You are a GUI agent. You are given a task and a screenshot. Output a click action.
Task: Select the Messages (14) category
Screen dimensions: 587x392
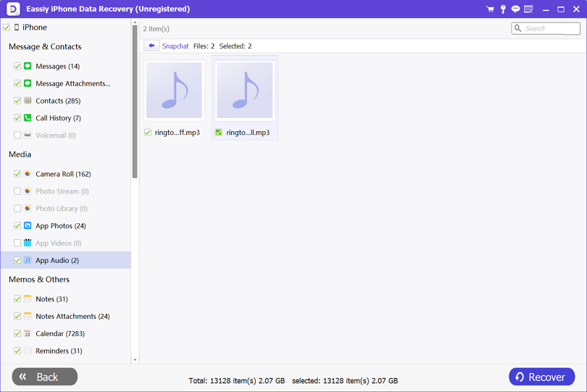point(58,66)
